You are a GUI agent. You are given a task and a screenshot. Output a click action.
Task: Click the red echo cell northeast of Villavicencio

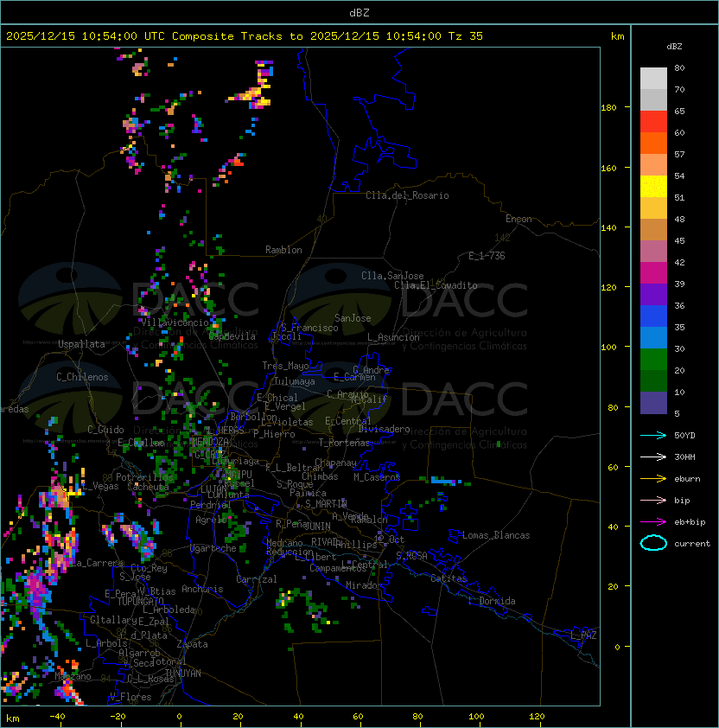click(239, 162)
